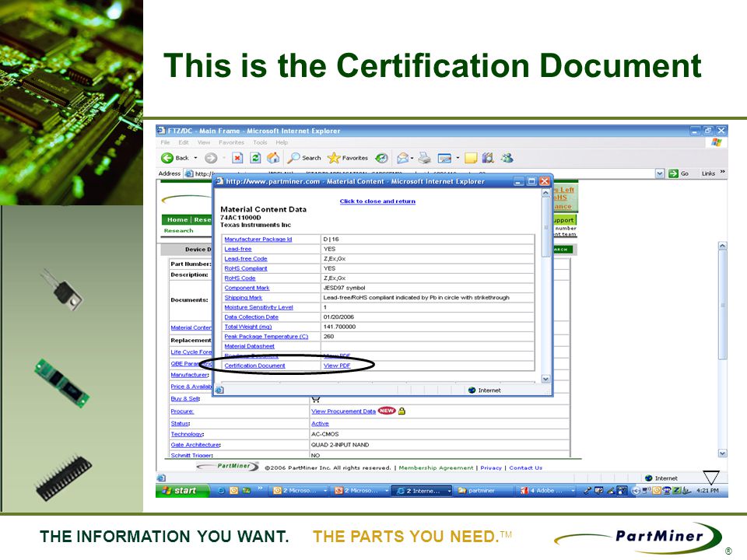Expand the Mail dropdown arrow
The height and width of the screenshot is (560, 747).
click(x=412, y=158)
